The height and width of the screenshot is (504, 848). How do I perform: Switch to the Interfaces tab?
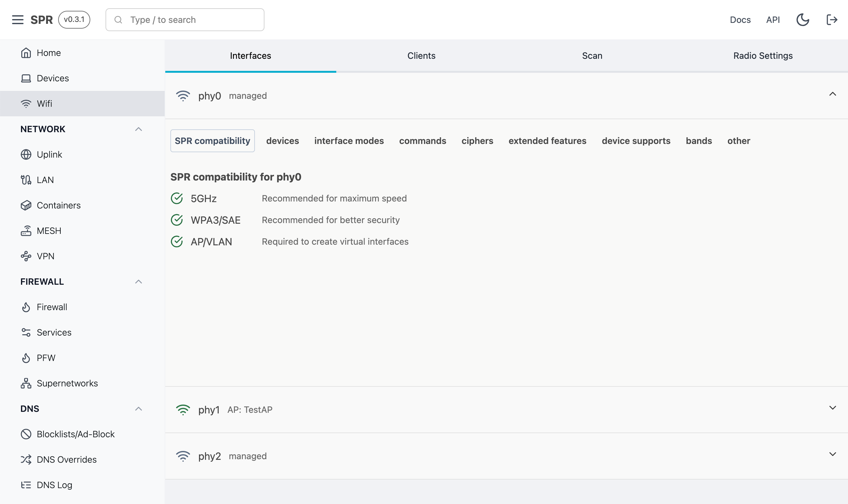[x=251, y=56]
